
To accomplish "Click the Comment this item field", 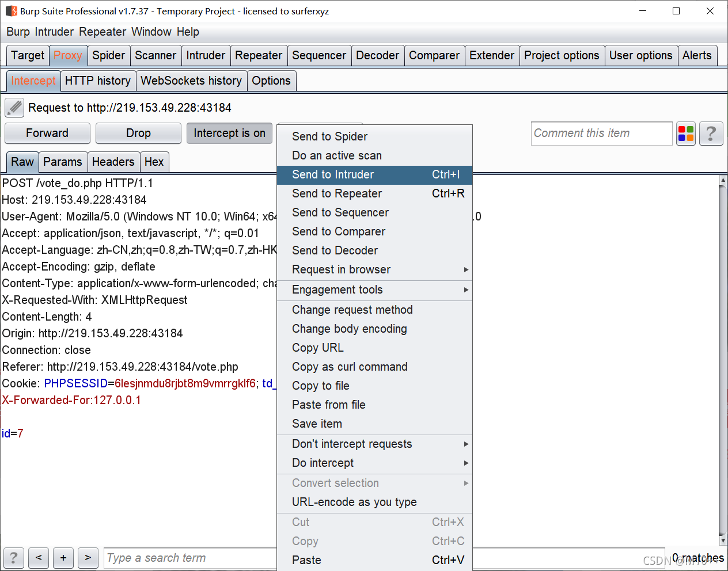I will [x=602, y=133].
